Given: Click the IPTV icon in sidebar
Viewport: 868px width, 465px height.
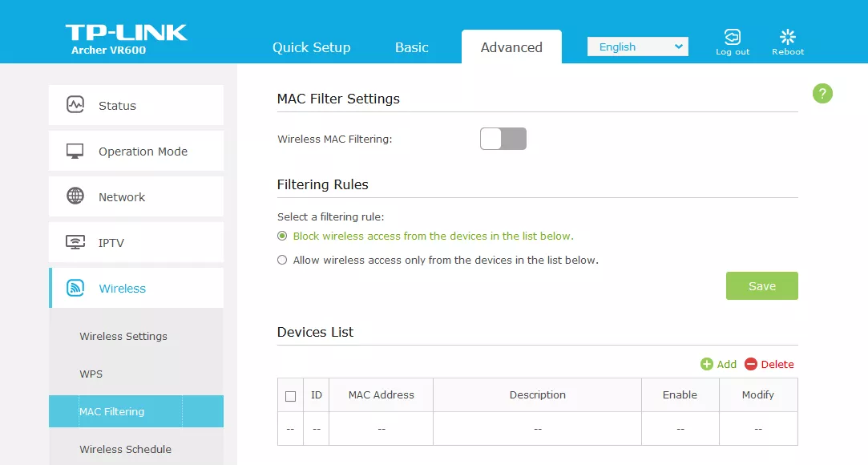Looking at the screenshot, I should (75, 242).
